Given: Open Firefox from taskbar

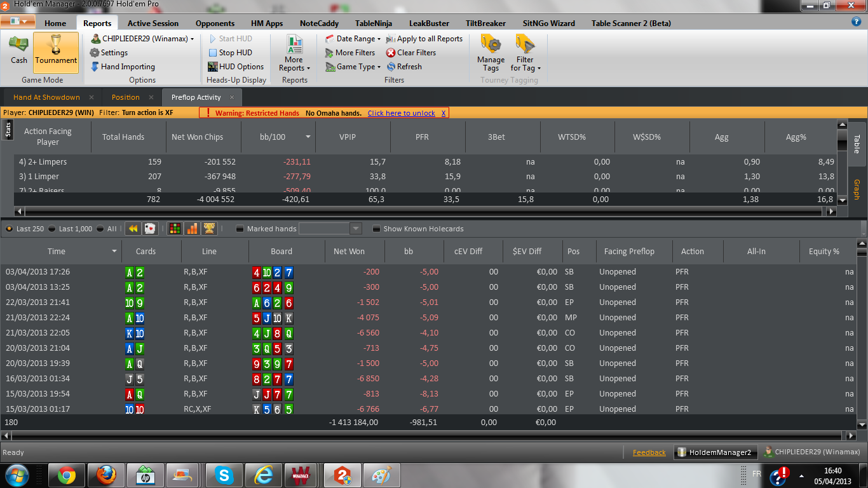Looking at the screenshot, I should pyautogui.click(x=105, y=475).
